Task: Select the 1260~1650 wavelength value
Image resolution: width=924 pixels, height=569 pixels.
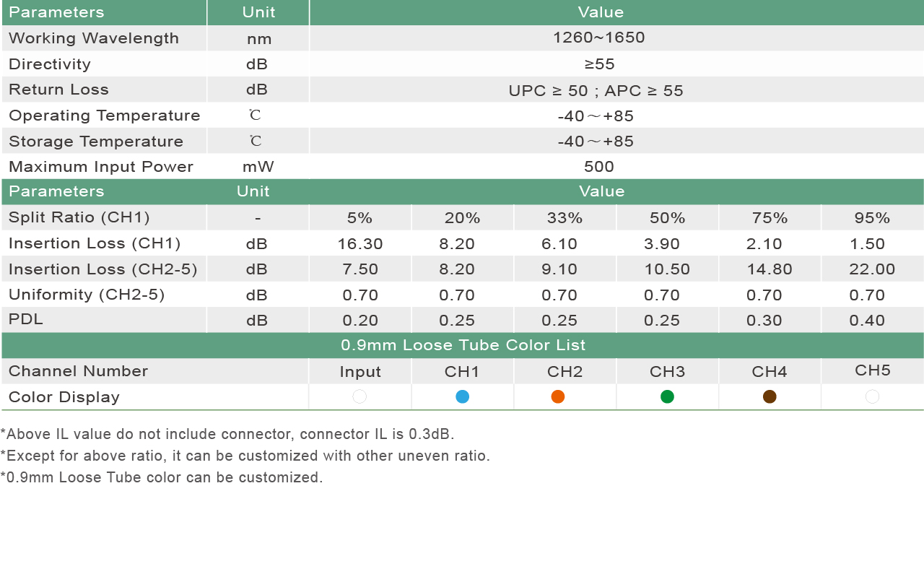Action: 599,38
